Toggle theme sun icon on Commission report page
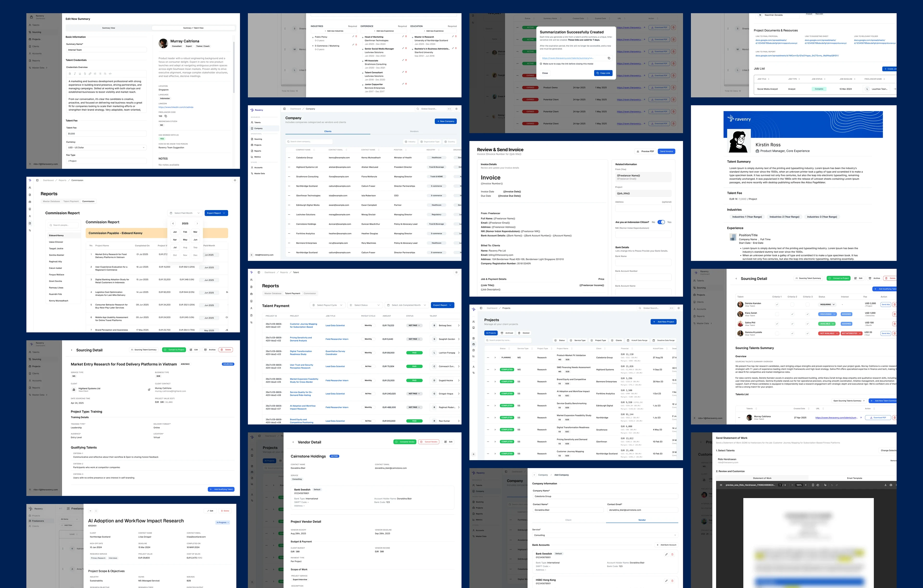The width and height of the screenshot is (923, 588). (x=235, y=180)
